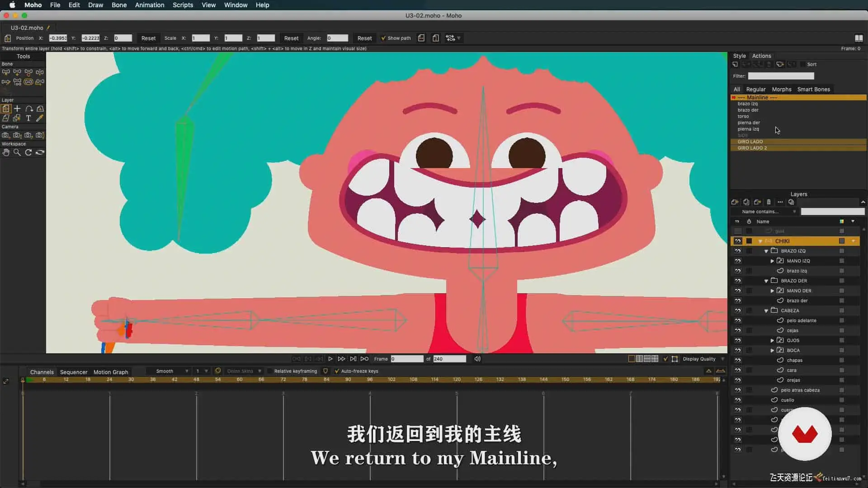Click the CABEZA layer color label swatch
This screenshot has height=488, width=868.
(x=842, y=311)
